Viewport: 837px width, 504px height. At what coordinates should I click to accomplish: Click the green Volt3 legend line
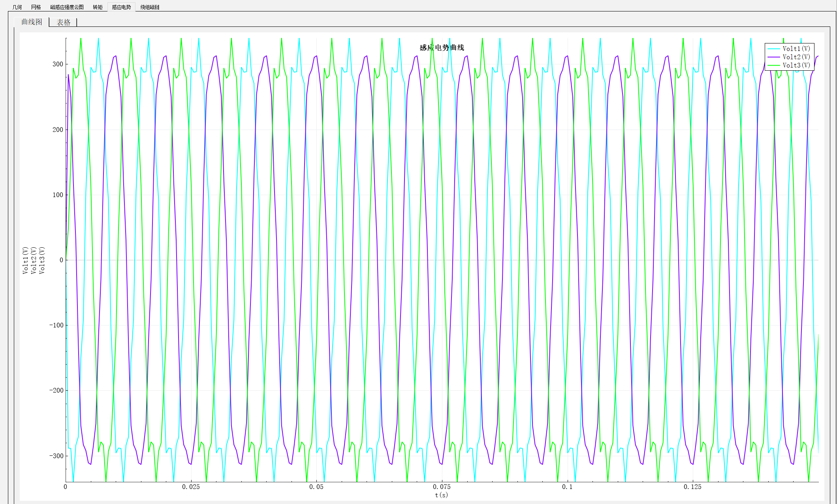point(773,65)
